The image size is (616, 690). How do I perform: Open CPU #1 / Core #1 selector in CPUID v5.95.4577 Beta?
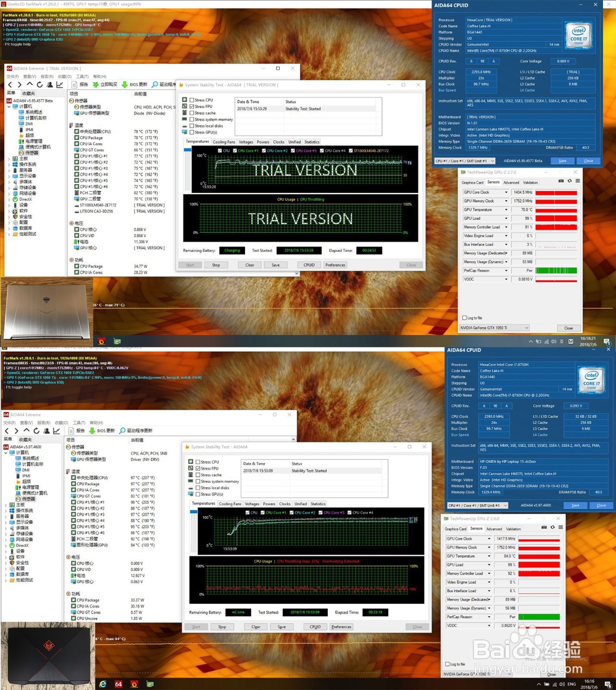[464, 161]
